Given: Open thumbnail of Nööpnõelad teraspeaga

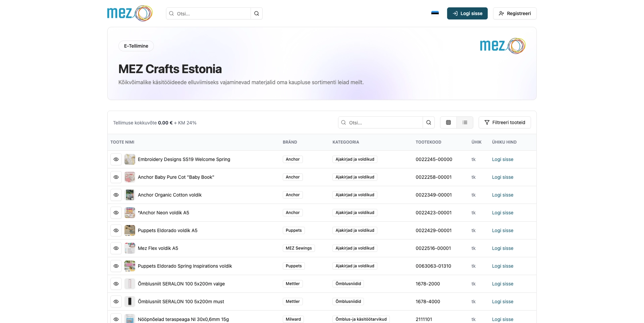Looking at the screenshot, I should tap(130, 319).
